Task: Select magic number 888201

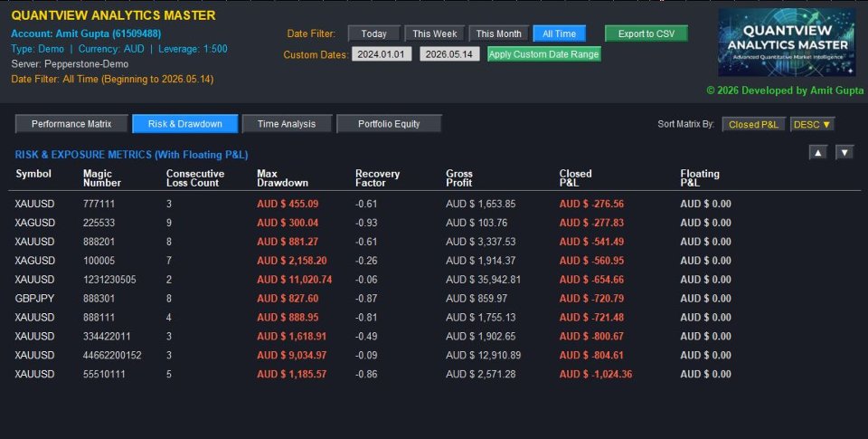Action: pyautogui.click(x=99, y=242)
